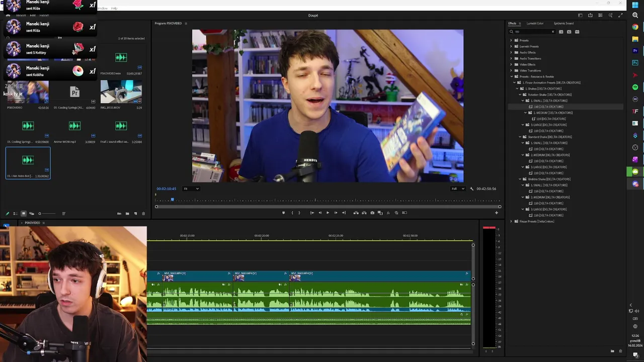Toggle global FX mute in monitor

point(388,213)
